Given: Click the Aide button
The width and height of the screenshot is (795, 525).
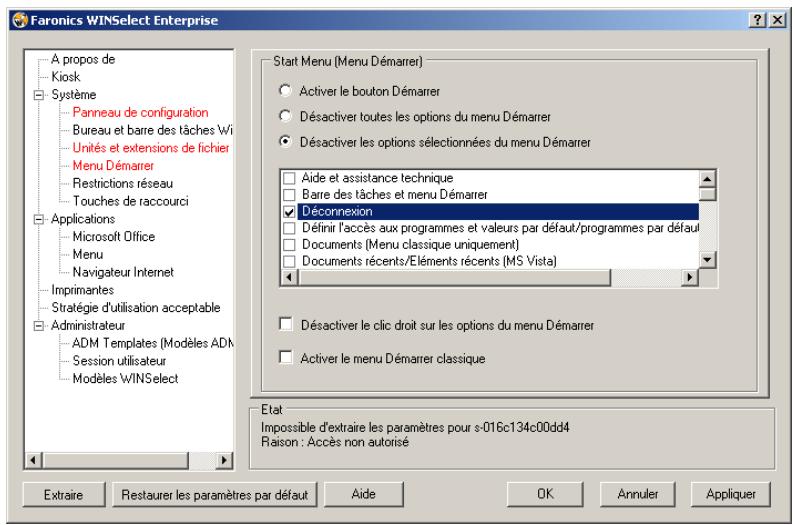Looking at the screenshot, I should tap(364, 495).
